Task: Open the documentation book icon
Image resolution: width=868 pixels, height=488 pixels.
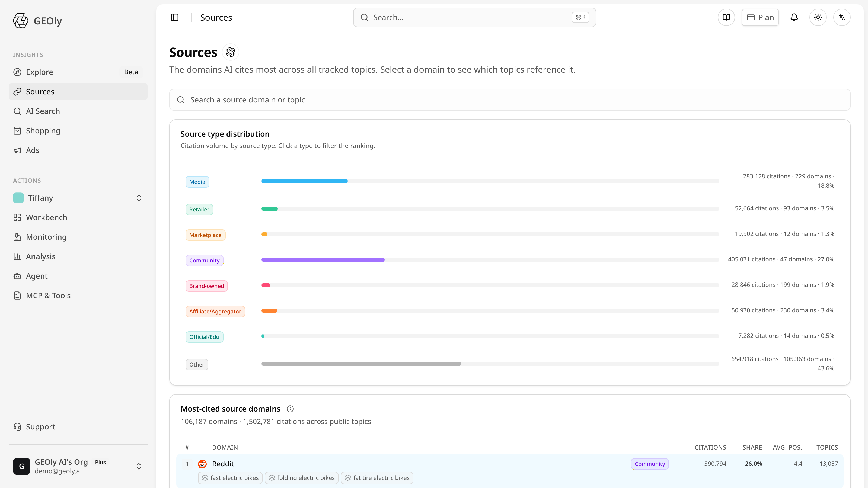Action: tap(726, 17)
